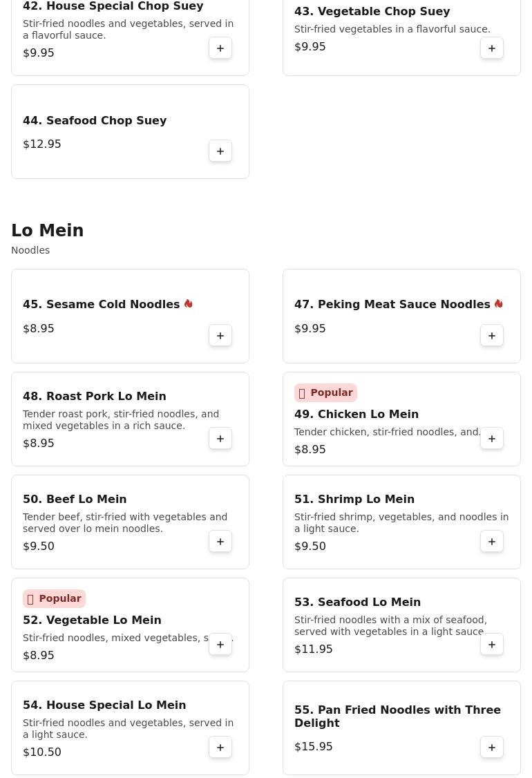Screen dimensions: 532x778
Task: Add Chicken Lo Mein using plus button
Action: point(492,439)
